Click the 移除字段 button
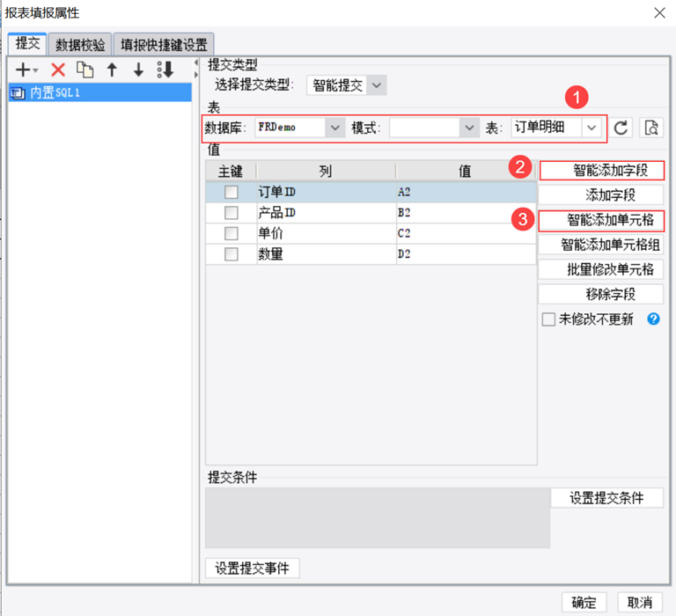Image resolution: width=676 pixels, height=616 pixels. pyautogui.click(x=601, y=294)
